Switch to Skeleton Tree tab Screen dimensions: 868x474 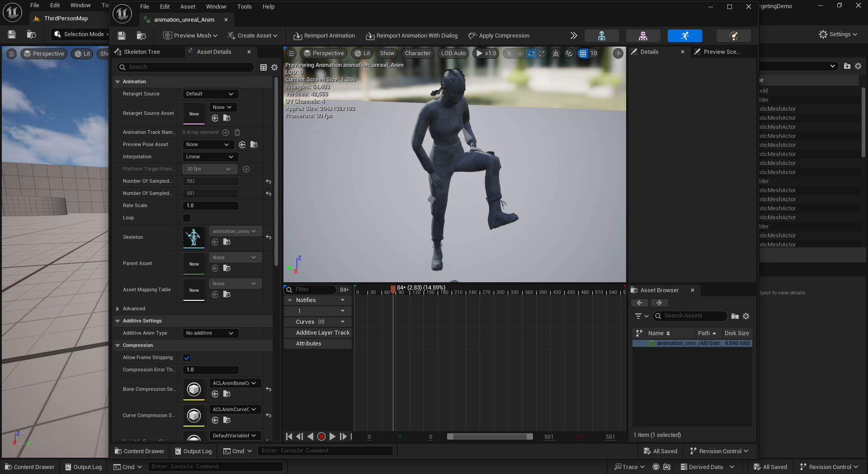click(142, 52)
